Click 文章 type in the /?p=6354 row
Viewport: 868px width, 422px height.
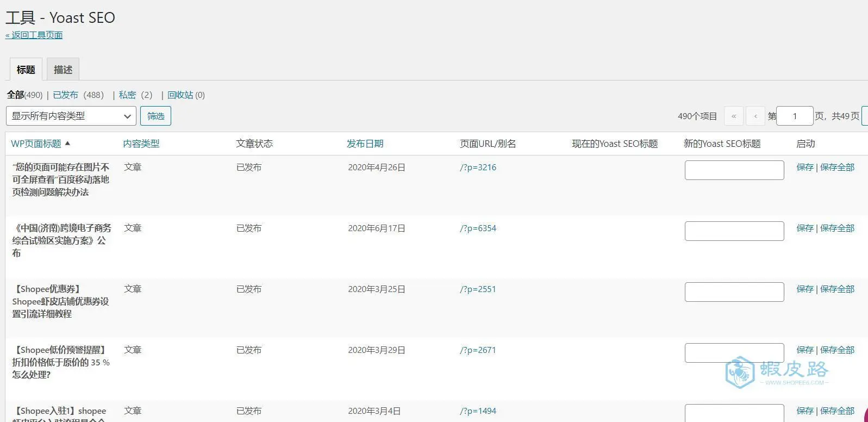tap(133, 228)
